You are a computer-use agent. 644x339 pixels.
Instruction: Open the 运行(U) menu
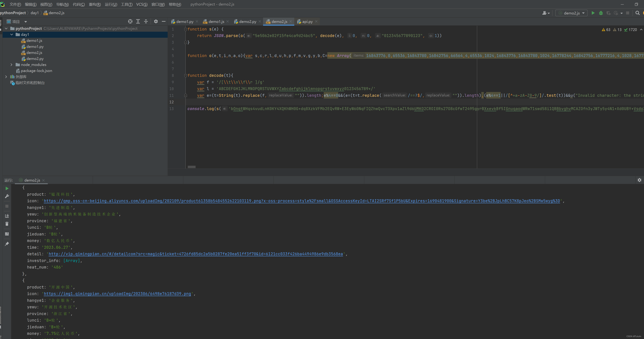point(111,4)
